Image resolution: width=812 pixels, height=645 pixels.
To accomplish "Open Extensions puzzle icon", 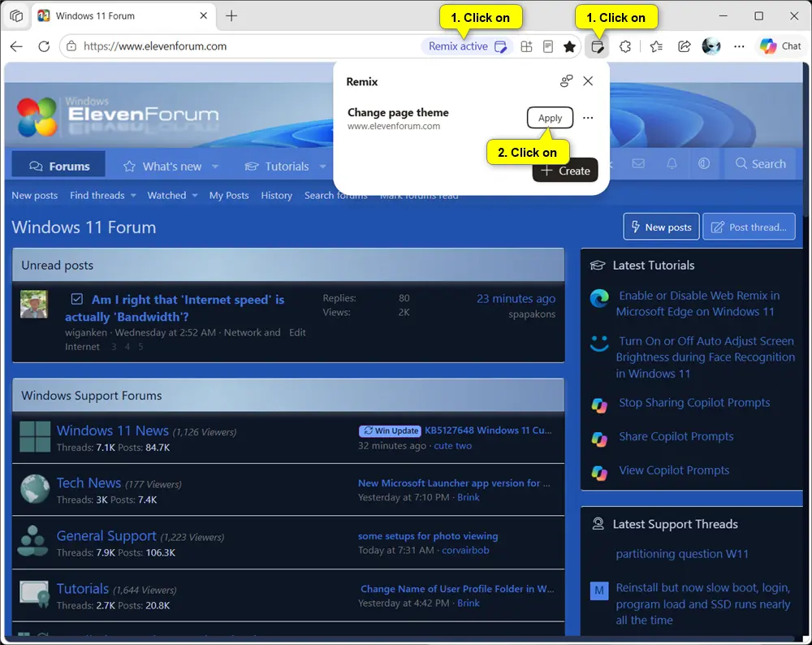I will click(x=625, y=46).
